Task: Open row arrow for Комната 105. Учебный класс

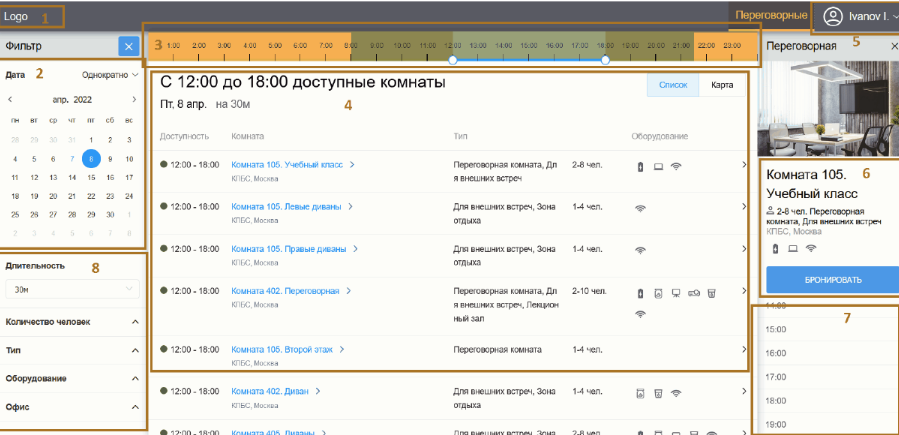Action: tap(744, 164)
